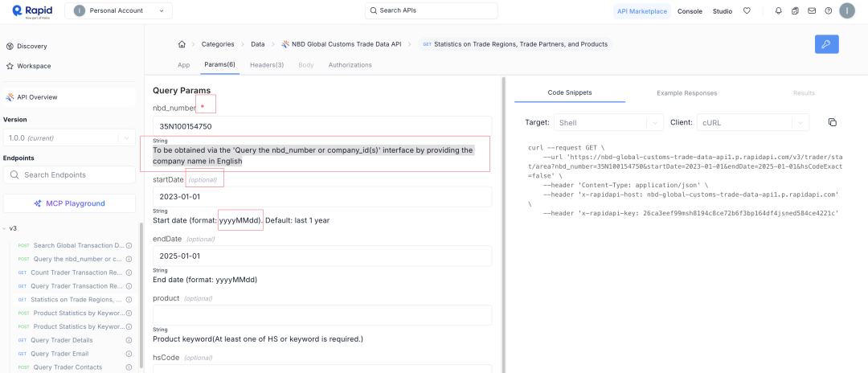The width and height of the screenshot is (868, 373).
Task: Open the user avatar menu
Action: 848,10
